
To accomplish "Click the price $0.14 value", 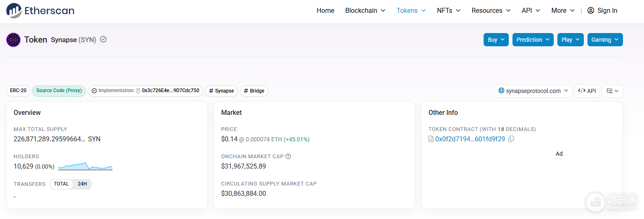I will (229, 139).
